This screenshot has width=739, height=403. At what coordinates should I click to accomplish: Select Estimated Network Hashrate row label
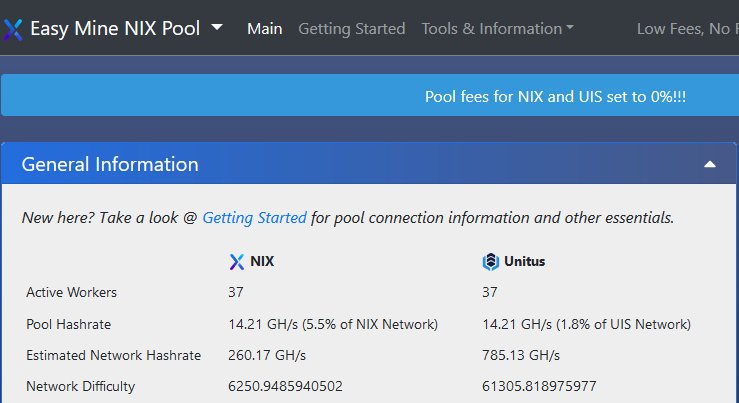pos(114,355)
